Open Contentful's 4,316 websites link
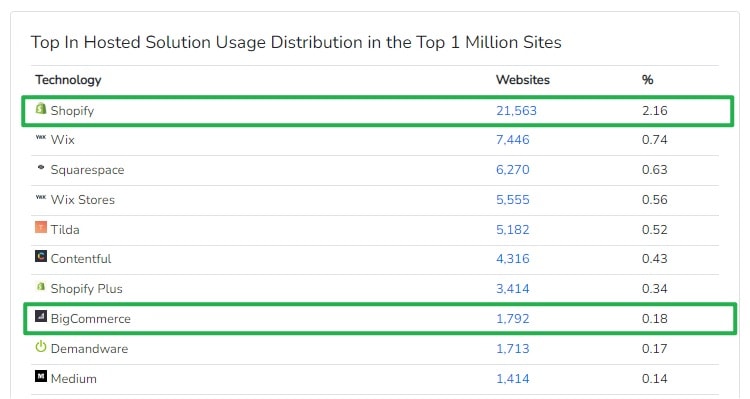 pyautogui.click(x=512, y=259)
